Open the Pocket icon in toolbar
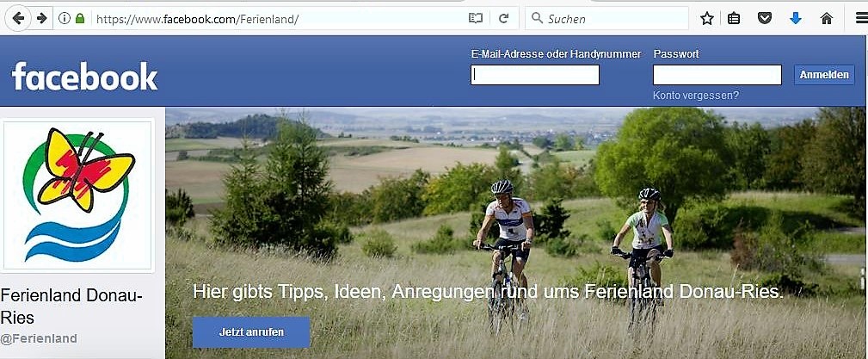This screenshot has height=359, width=868. tap(765, 18)
